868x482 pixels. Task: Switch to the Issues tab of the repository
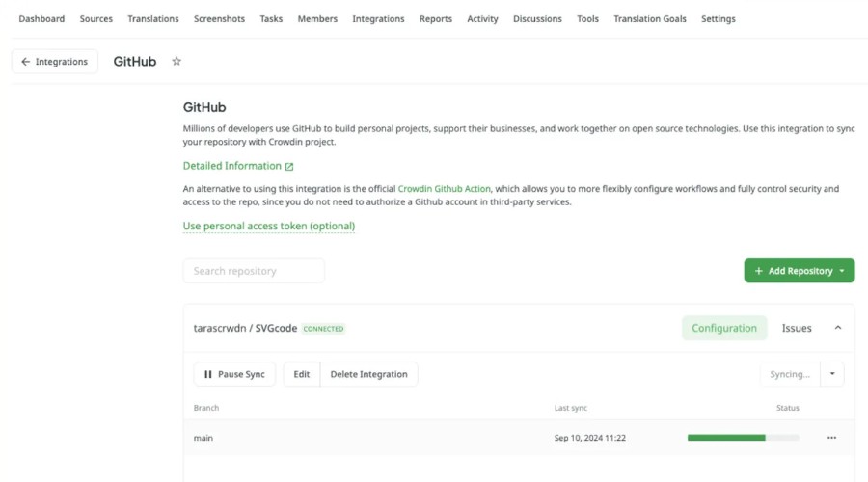pos(797,328)
